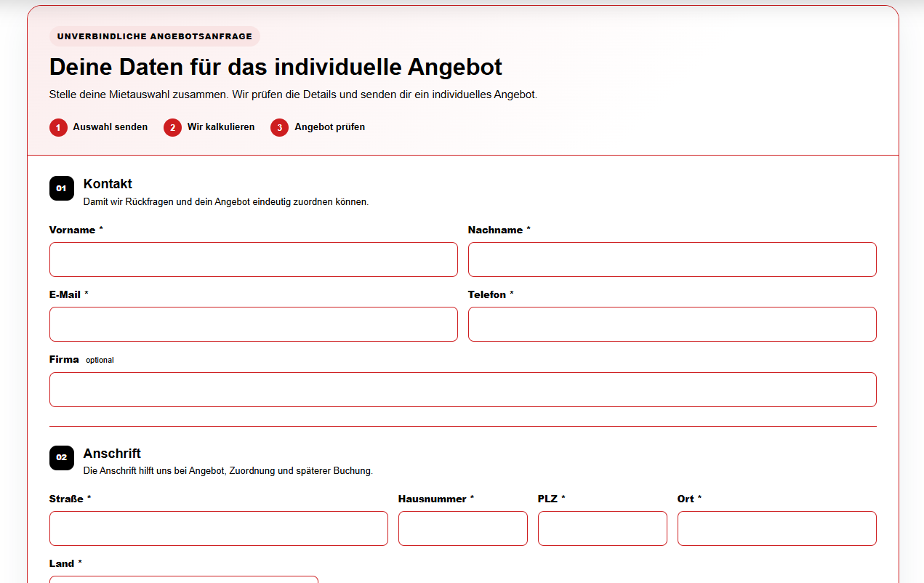Click the Vorname input field
This screenshot has width=924, height=583.
point(254,260)
